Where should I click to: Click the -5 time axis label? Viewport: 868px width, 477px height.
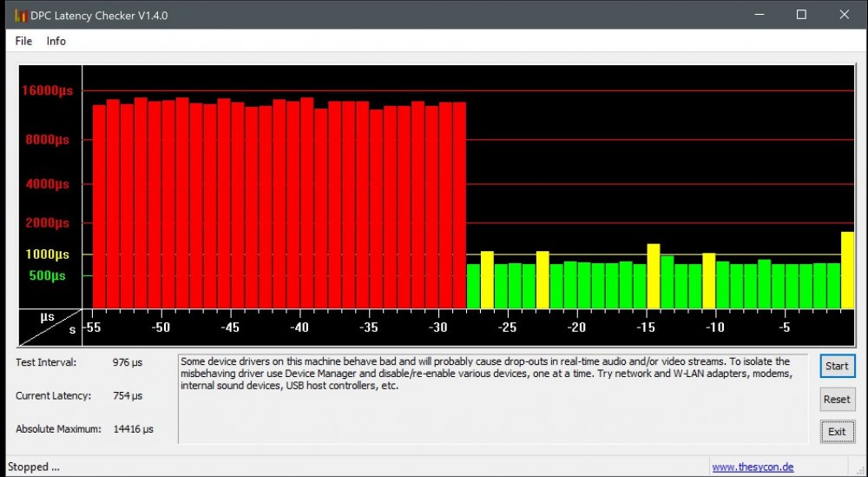tap(785, 328)
